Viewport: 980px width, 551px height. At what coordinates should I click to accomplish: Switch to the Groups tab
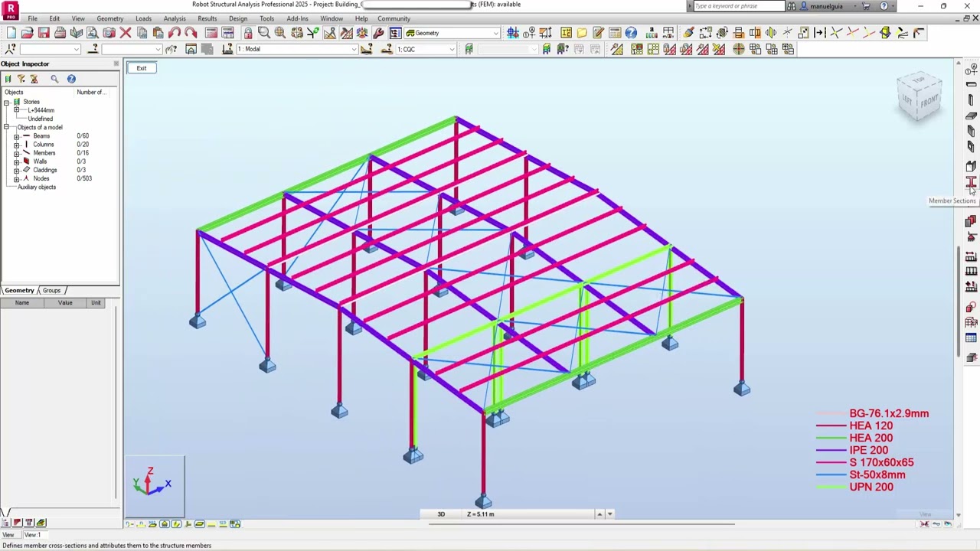(x=51, y=290)
